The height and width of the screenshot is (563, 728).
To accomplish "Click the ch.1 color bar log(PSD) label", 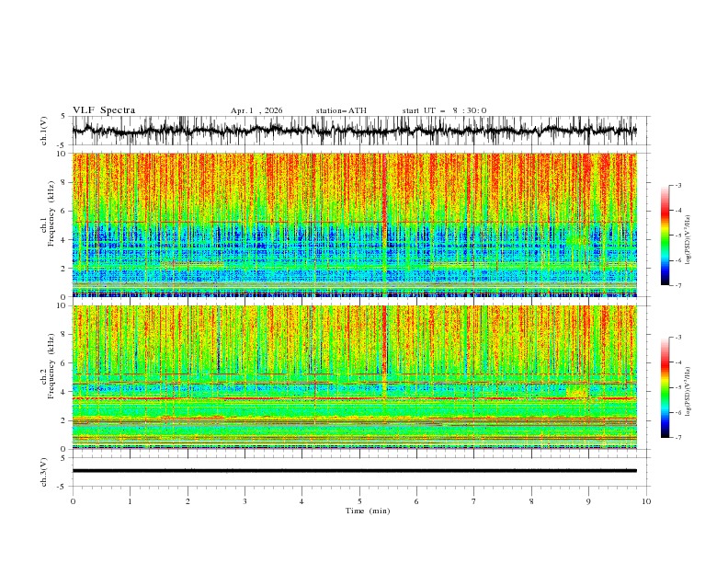I will (x=688, y=240).
